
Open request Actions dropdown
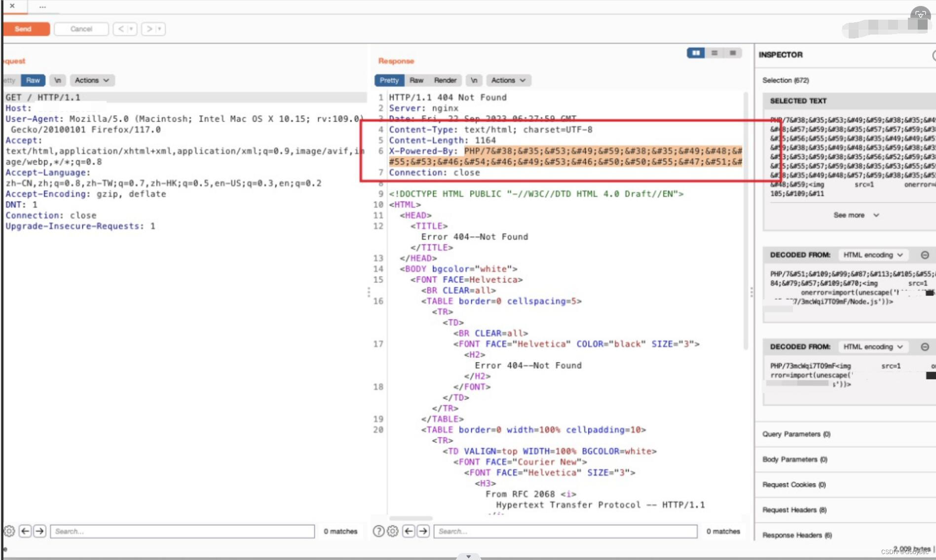[x=92, y=80]
